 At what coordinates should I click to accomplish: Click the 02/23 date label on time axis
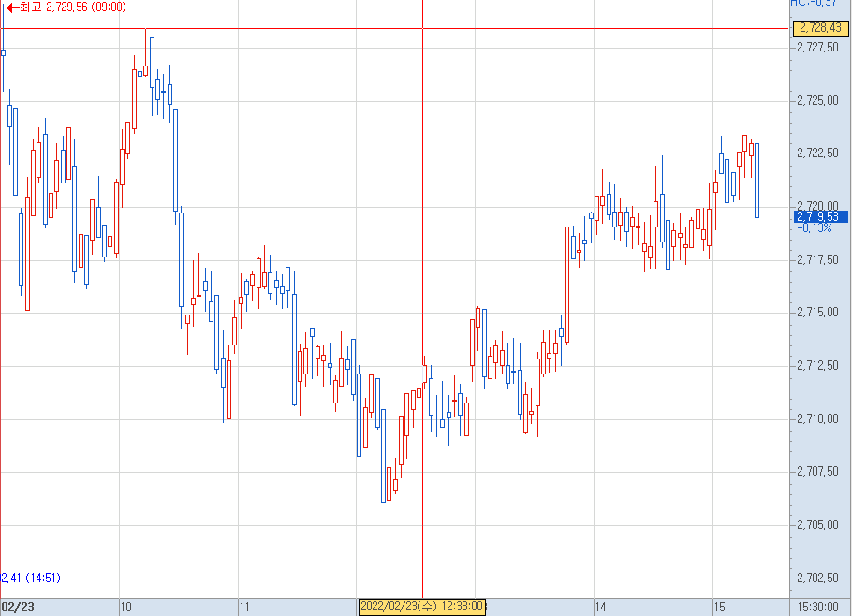[18, 608]
